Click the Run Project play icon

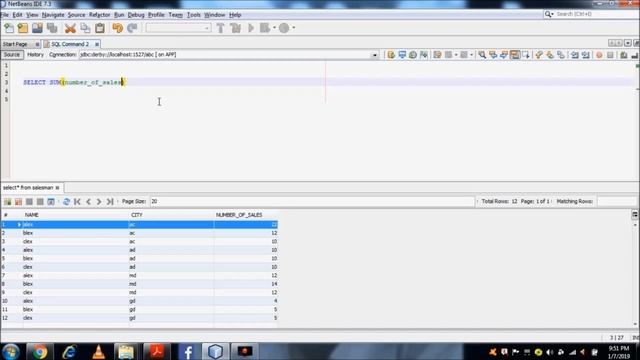[251, 28]
